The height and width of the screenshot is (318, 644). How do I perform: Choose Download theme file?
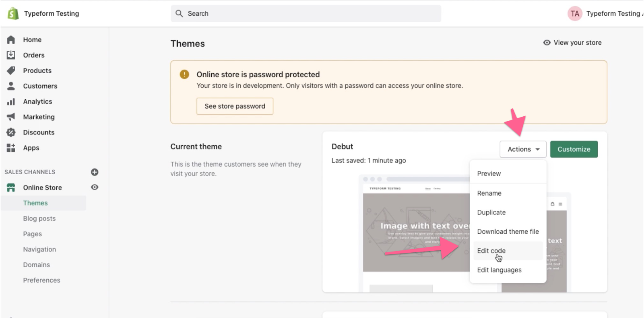point(508,232)
